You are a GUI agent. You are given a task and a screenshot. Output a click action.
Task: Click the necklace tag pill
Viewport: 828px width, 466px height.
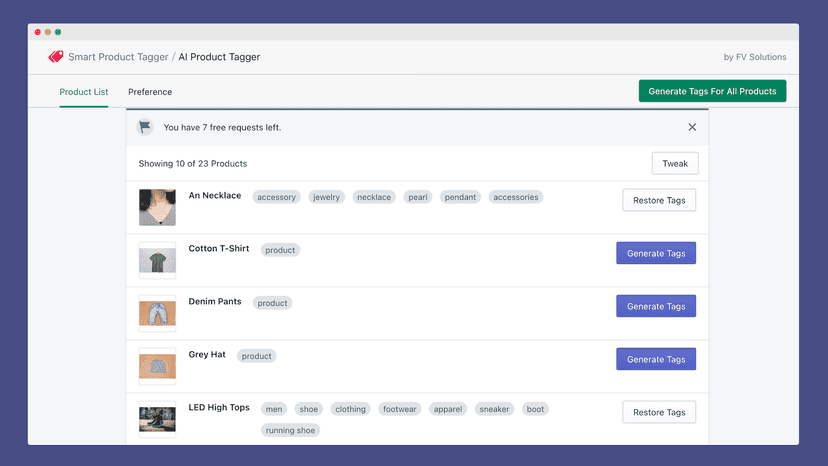click(x=374, y=197)
